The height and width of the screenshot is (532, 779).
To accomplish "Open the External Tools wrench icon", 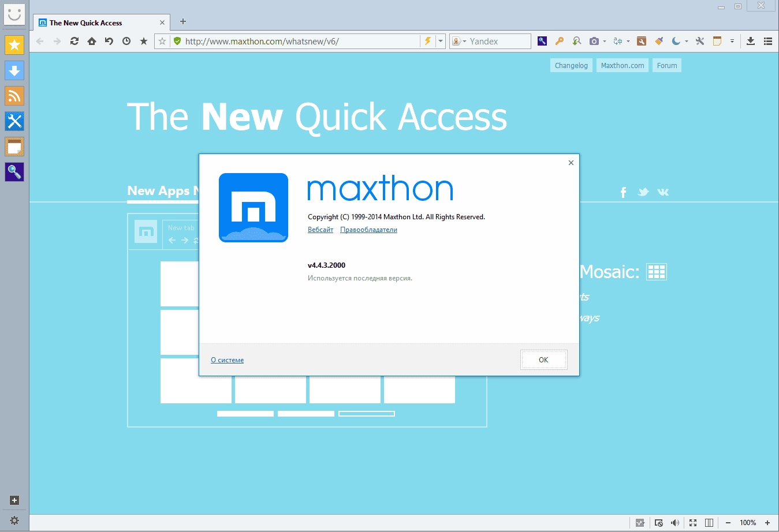I will (700, 41).
